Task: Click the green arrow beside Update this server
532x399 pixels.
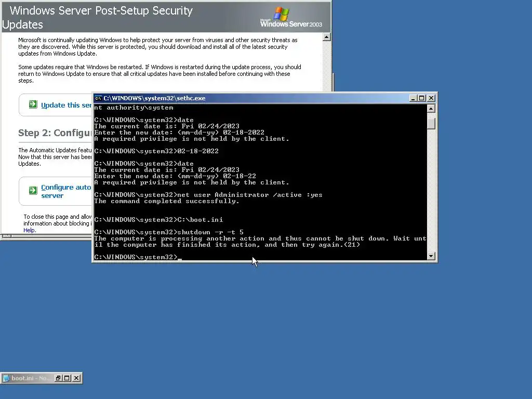Action: point(33,104)
